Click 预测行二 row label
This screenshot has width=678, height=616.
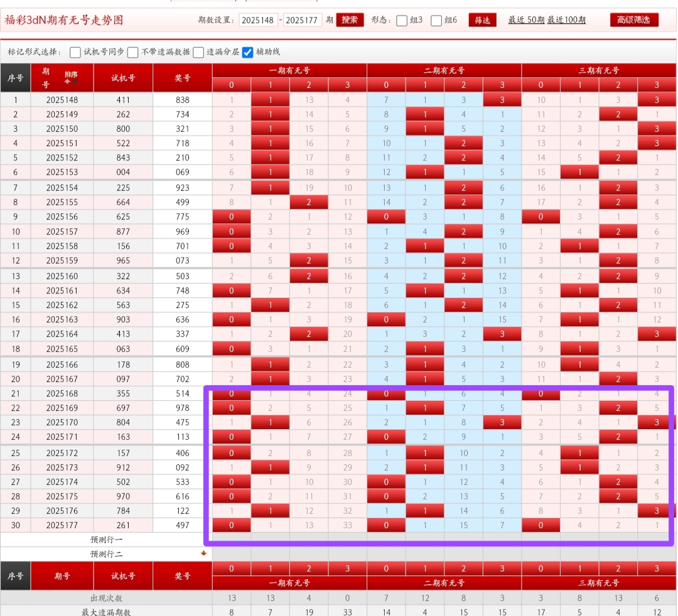pos(106,555)
